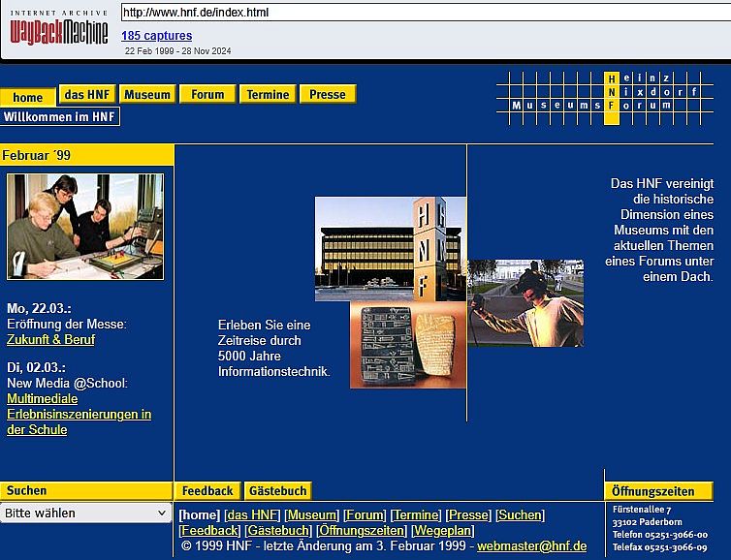Go to the Termine tab
This screenshot has width=731, height=560.
tap(268, 94)
